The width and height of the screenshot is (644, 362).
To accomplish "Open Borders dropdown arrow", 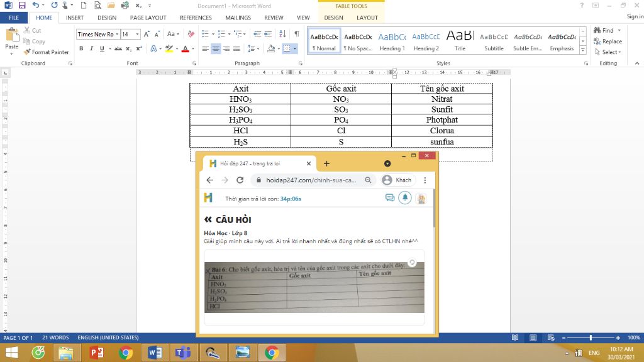I will point(295,48).
